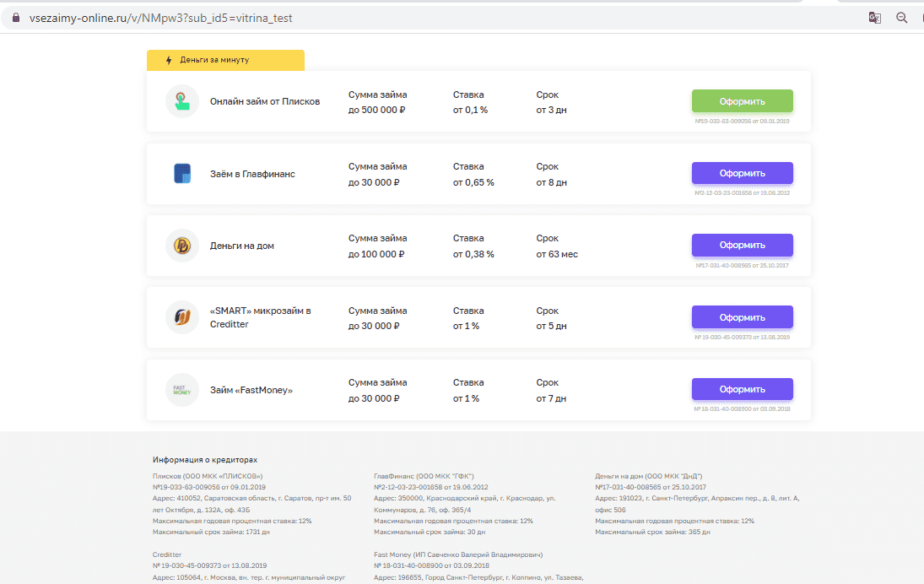Click the green Оформить button for Плисков
The height and width of the screenshot is (584, 924).
point(742,101)
